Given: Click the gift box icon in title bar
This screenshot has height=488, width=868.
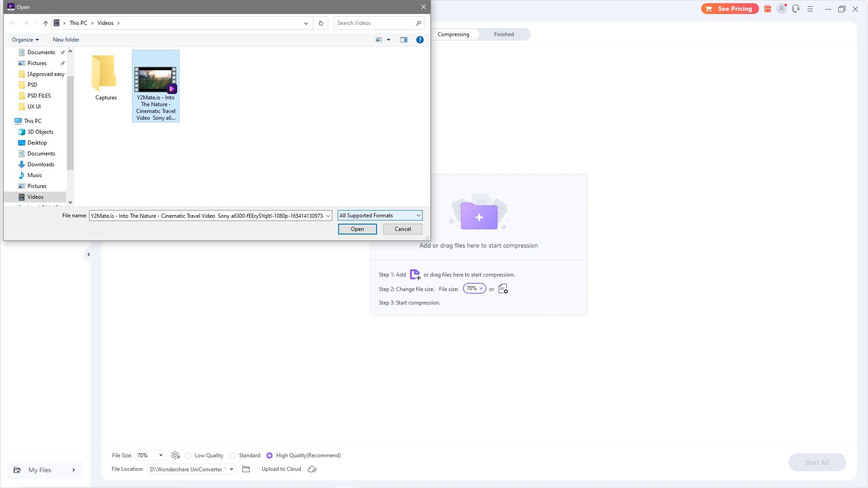Looking at the screenshot, I should tap(768, 9).
